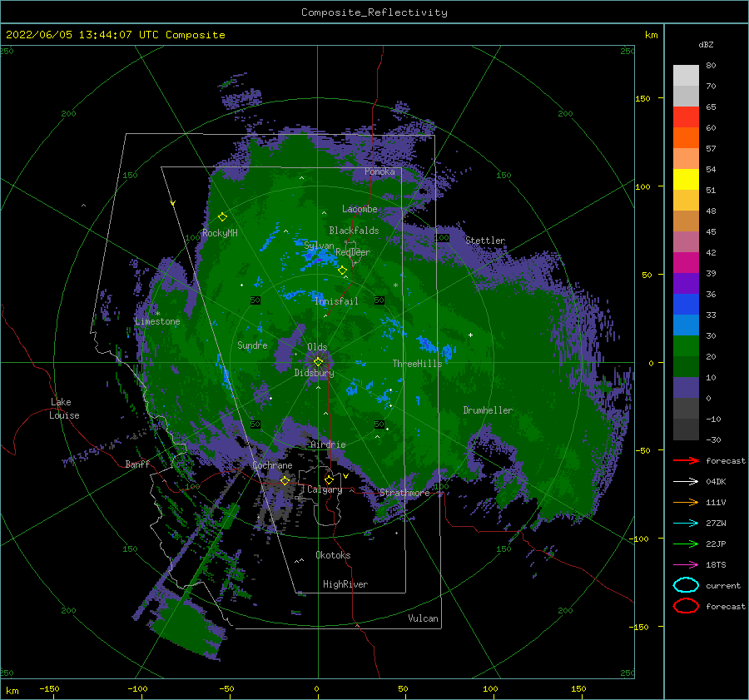The height and width of the screenshot is (700, 749).
Task: Click the 'Sundre' map label
Action: point(252,345)
